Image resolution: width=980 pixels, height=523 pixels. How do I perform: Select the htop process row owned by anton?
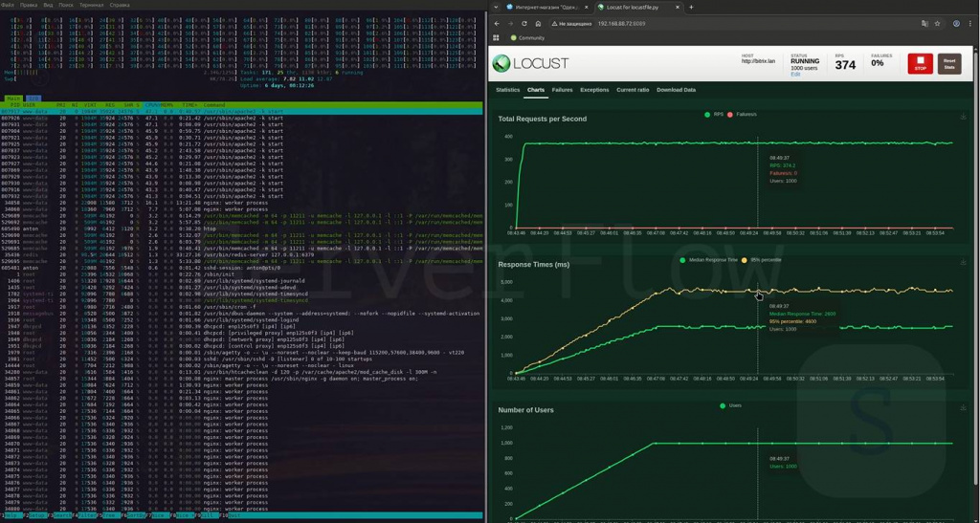click(241, 229)
